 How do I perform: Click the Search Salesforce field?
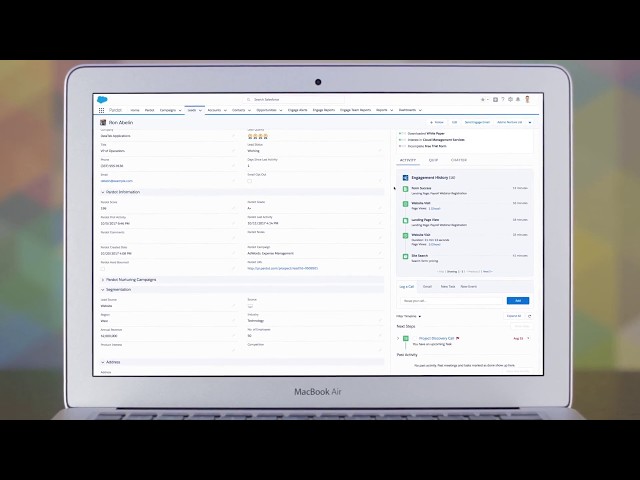(293, 100)
